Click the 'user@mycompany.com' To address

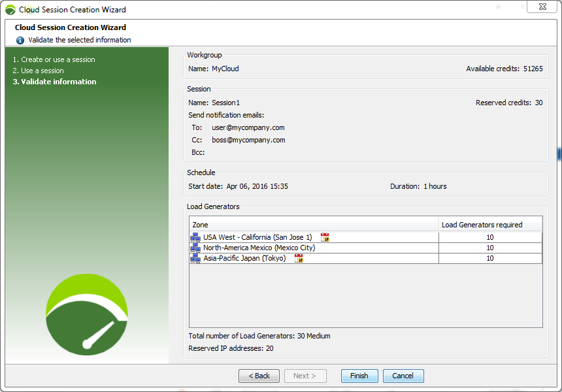pyautogui.click(x=248, y=127)
